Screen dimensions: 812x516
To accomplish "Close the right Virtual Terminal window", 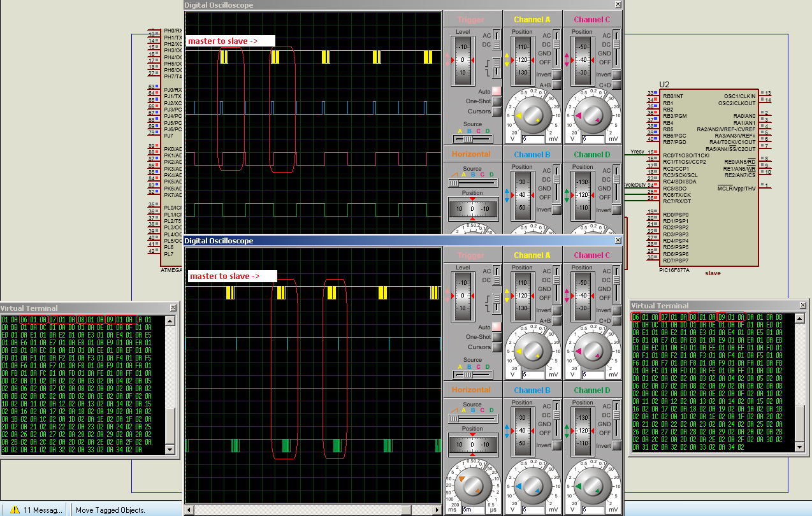I will [802, 306].
